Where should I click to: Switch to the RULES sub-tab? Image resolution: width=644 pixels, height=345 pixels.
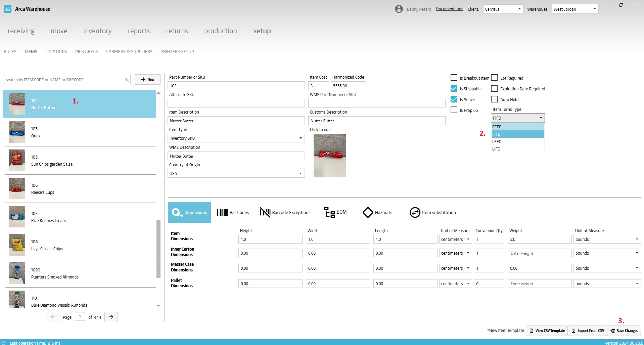click(10, 51)
